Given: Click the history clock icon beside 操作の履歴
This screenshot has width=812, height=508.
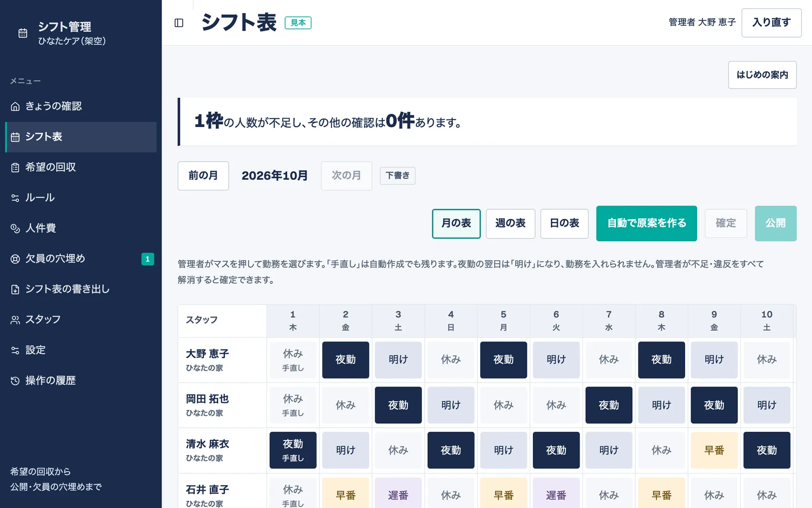Looking at the screenshot, I should coord(15,380).
